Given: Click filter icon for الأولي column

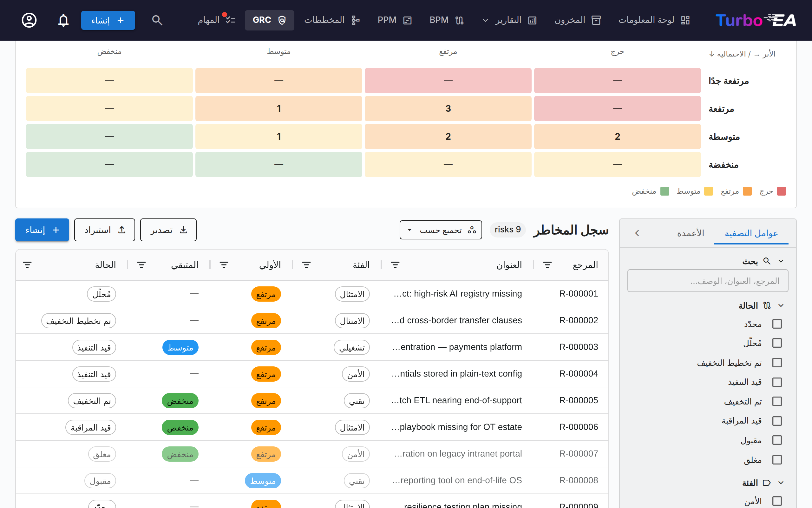Looking at the screenshot, I should (x=224, y=265).
